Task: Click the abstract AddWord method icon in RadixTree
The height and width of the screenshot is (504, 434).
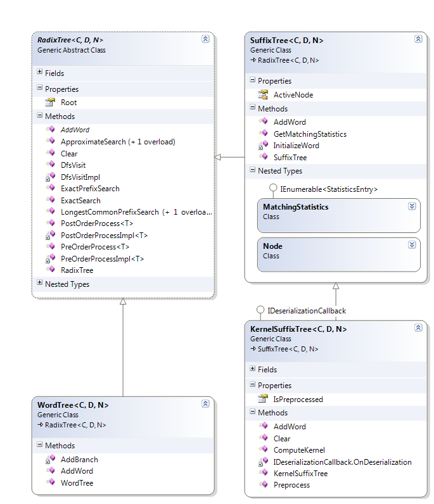Action: tap(50, 129)
